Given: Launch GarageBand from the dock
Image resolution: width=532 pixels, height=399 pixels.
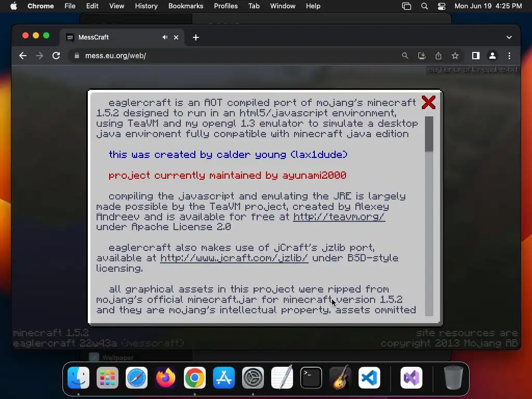Looking at the screenshot, I should click(x=340, y=378).
